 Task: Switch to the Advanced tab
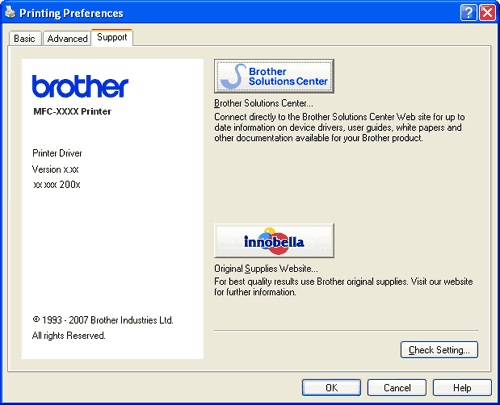[67, 38]
